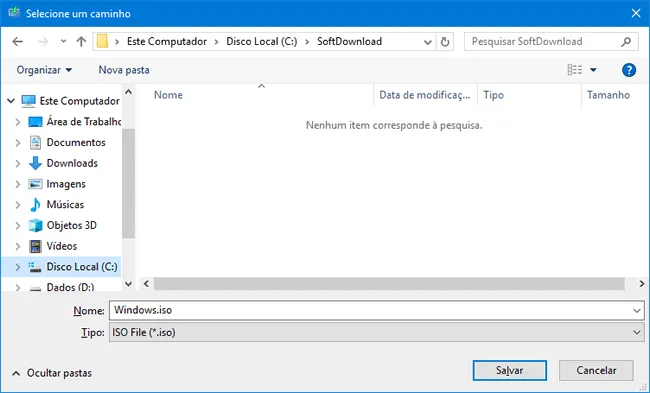Open view options dropdown arrow

pos(593,70)
